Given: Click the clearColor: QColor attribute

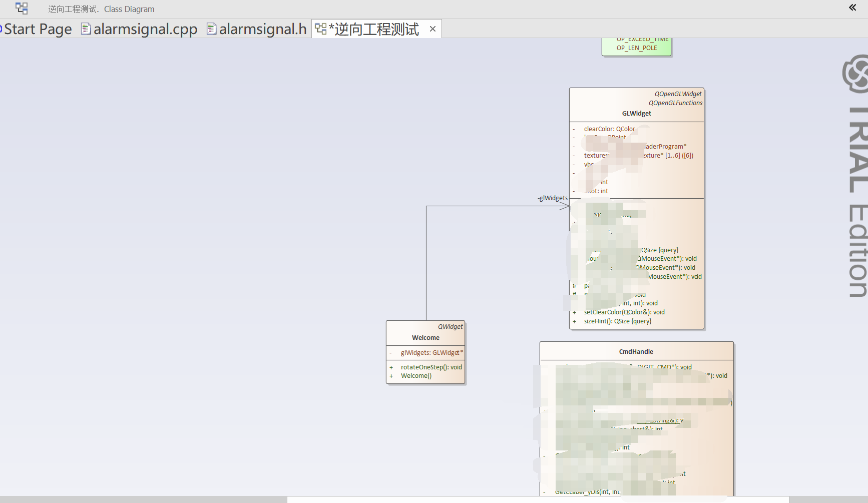Looking at the screenshot, I should tap(609, 129).
